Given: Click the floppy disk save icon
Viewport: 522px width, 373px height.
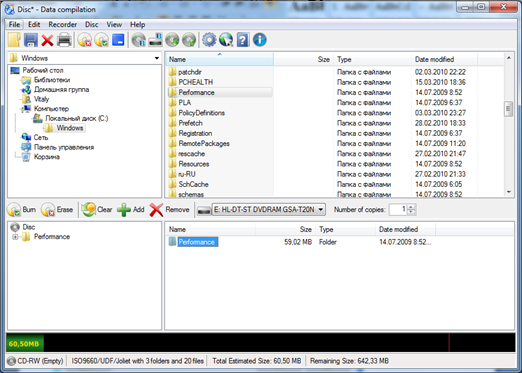Looking at the screenshot, I should point(31,40).
